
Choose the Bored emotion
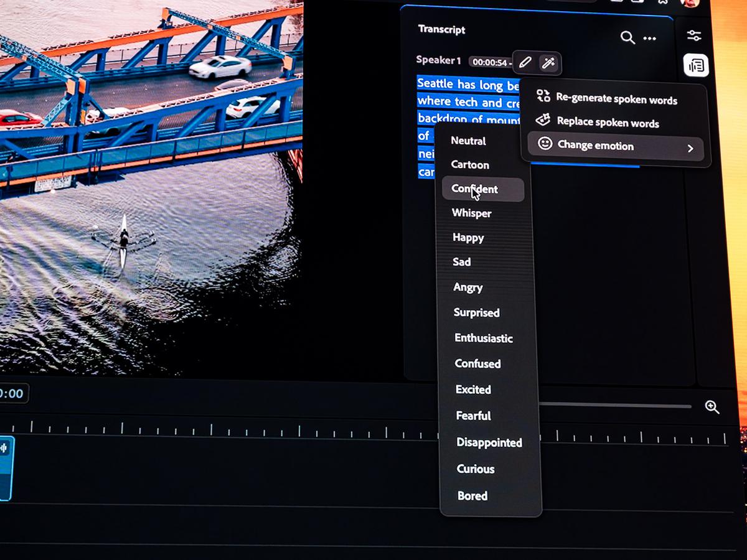pos(472,496)
